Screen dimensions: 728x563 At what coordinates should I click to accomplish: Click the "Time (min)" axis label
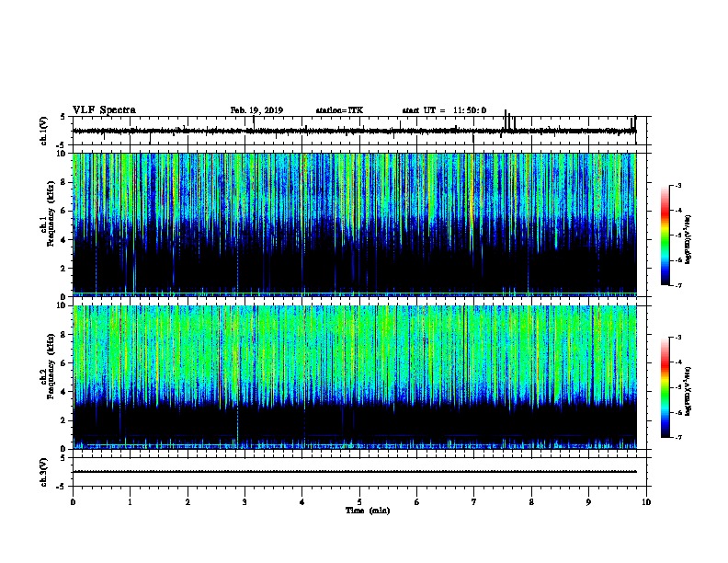point(368,511)
